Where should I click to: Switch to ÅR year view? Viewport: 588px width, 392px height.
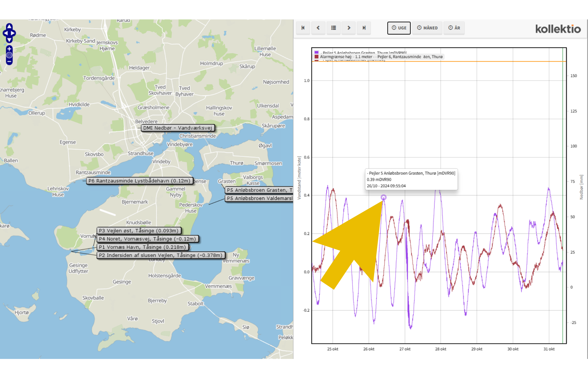454,28
